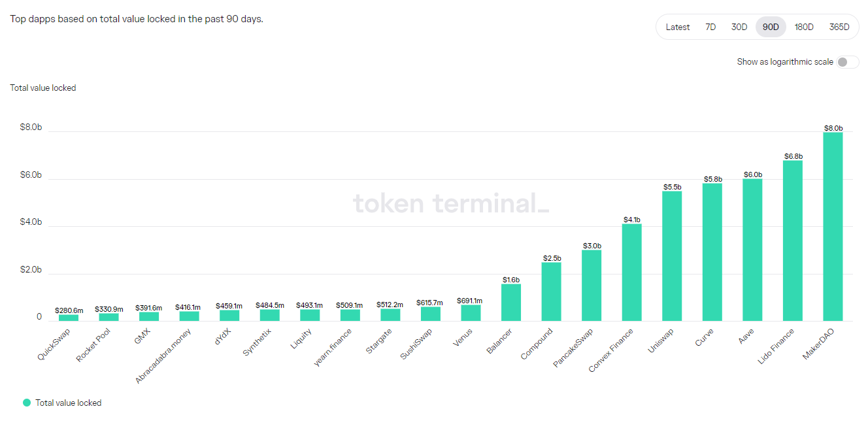Click the PancakeSwap bar

coord(592,286)
